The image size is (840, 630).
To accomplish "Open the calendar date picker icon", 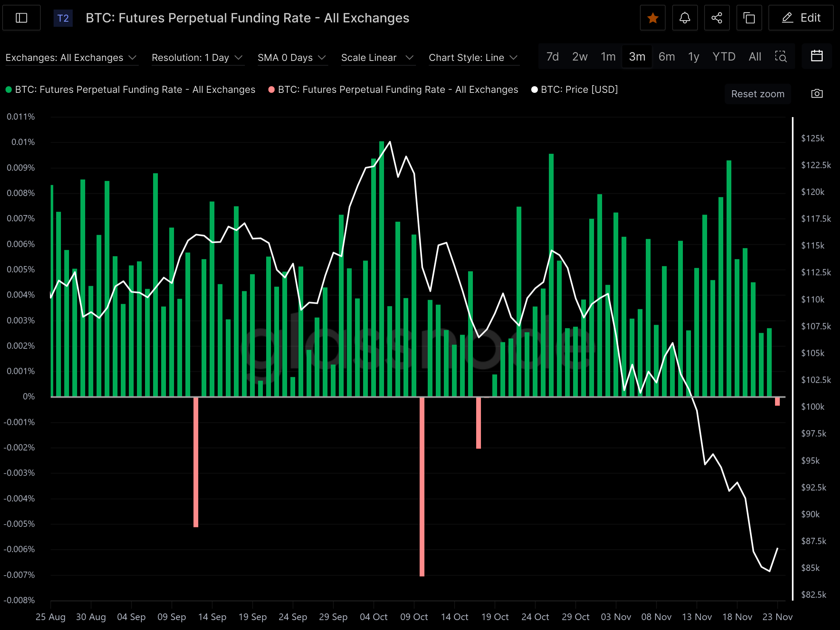I will click(x=817, y=56).
